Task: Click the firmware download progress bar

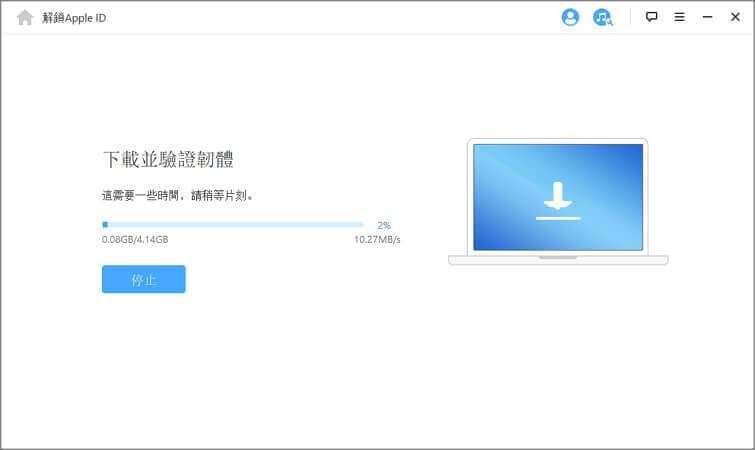Action: [233, 225]
